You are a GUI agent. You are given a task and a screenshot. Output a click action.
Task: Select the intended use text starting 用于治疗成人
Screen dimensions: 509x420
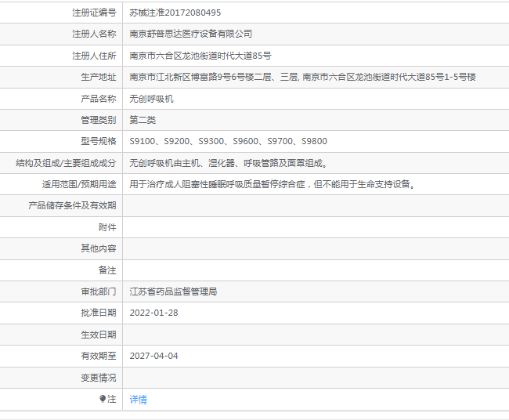click(273, 184)
